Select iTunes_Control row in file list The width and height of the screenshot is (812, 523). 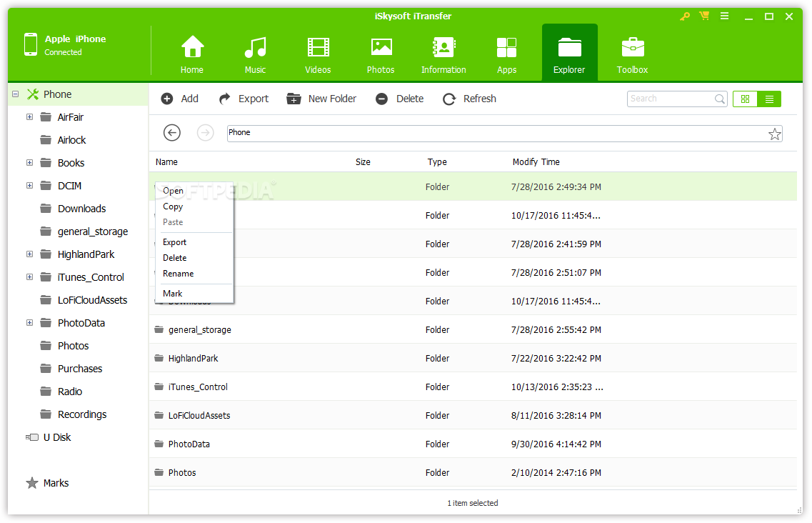[473, 387]
